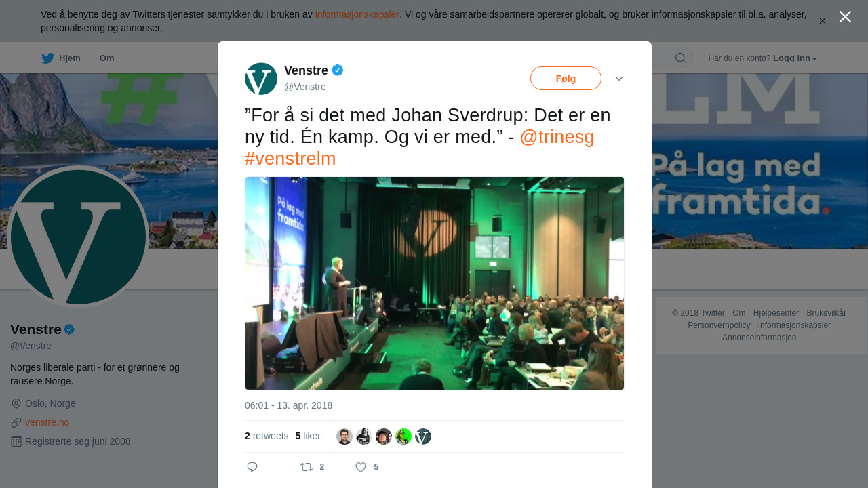Dismiss the cookie notice small X
The height and width of the screenshot is (488, 868).
822,21
